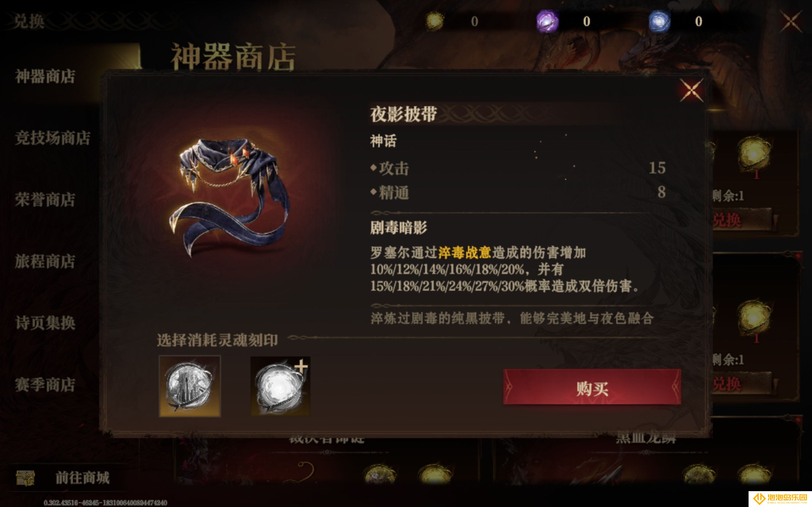Switch to the 荣誉商店 tab
This screenshot has width=812, height=507.
coord(45,200)
